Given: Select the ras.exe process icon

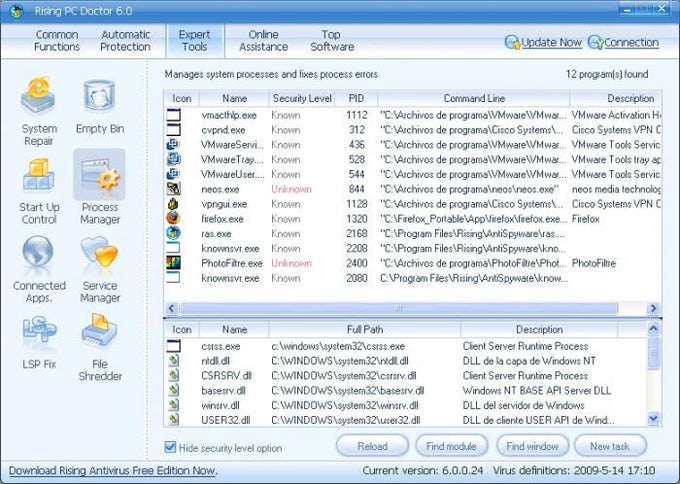Looking at the screenshot, I should pyautogui.click(x=173, y=233).
